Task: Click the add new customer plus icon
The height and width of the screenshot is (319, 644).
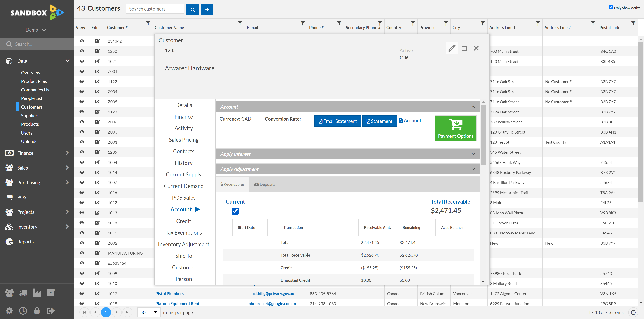Action: pyautogui.click(x=207, y=9)
